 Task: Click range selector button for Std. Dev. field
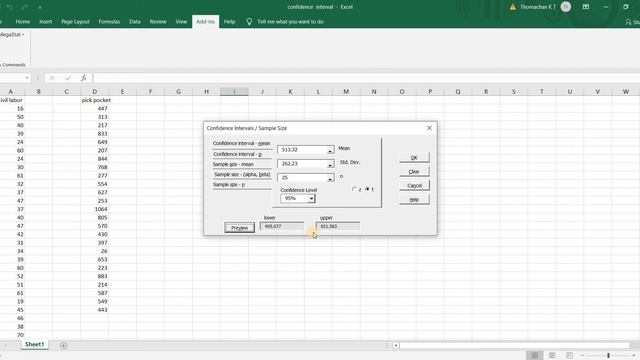(330, 164)
